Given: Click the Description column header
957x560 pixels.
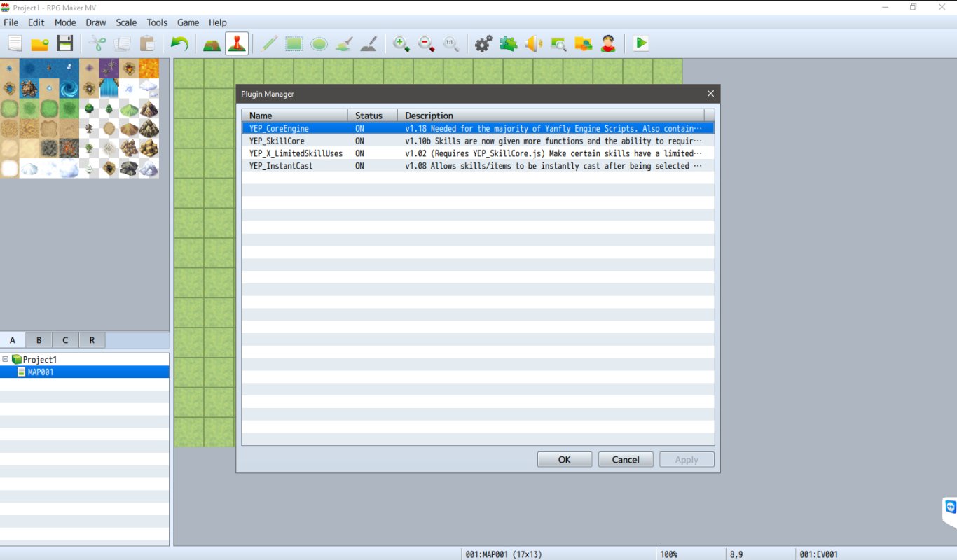Looking at the screenshot, I should (x=551, y=115).
